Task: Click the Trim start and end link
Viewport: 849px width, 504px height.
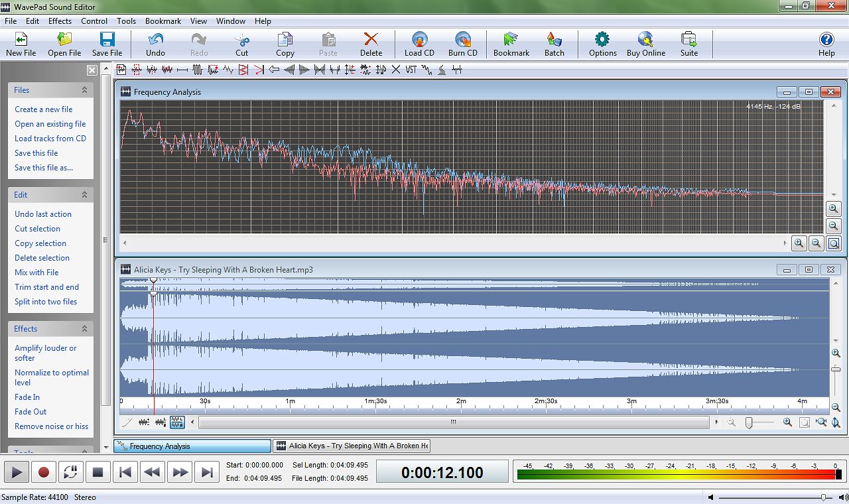Action: point(46,286)
